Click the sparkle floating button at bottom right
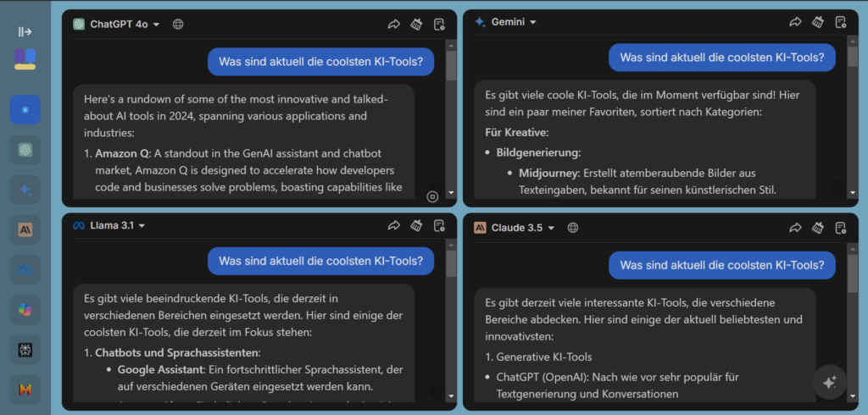Viewport: 868px width, 415px height. [x=829, y=381]
